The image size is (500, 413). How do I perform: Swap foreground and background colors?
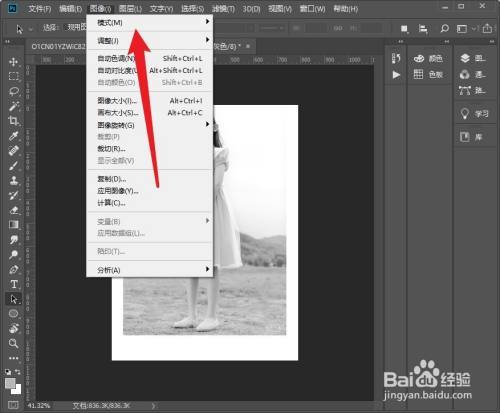[x=18, y=372]
